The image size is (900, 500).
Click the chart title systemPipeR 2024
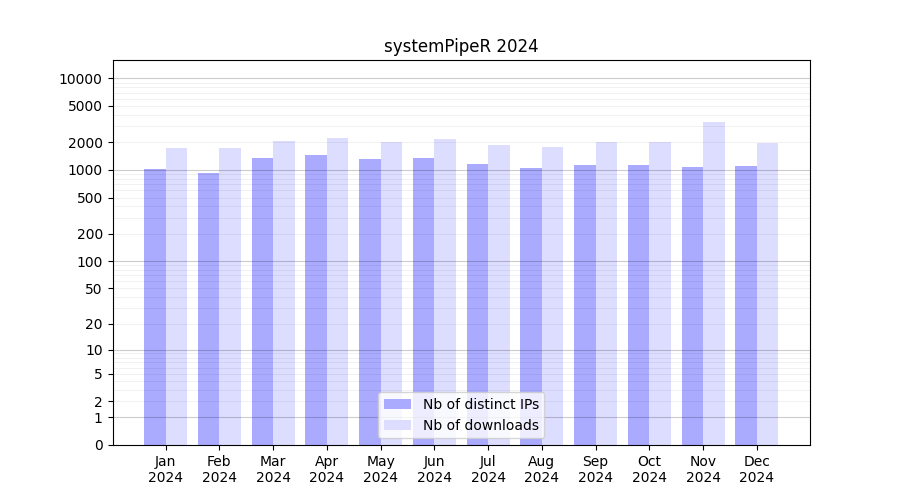(461, 46)
